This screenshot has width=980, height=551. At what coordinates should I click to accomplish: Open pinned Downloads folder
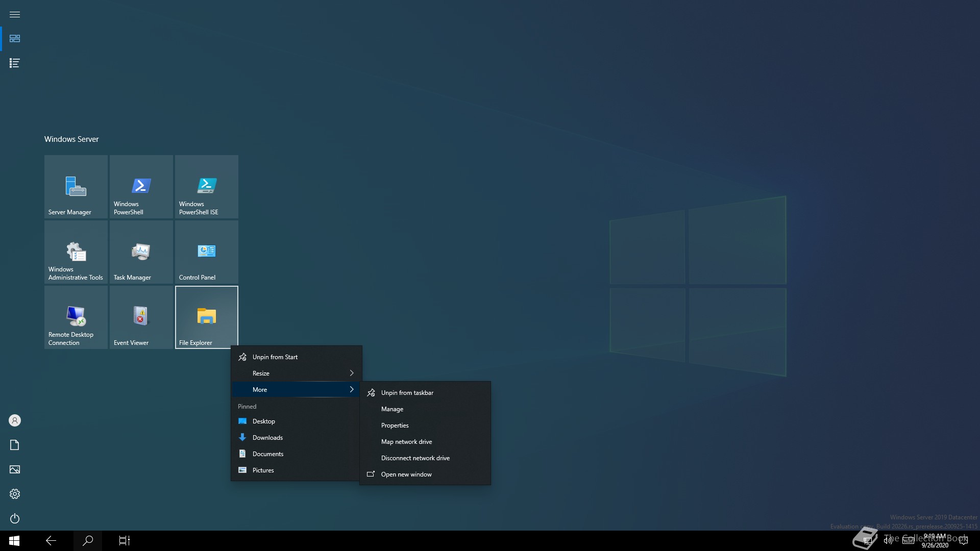coord(267,438)
